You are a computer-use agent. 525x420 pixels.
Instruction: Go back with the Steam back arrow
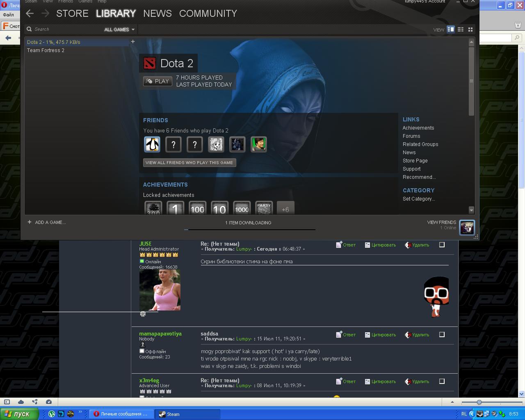coord(30,14)
